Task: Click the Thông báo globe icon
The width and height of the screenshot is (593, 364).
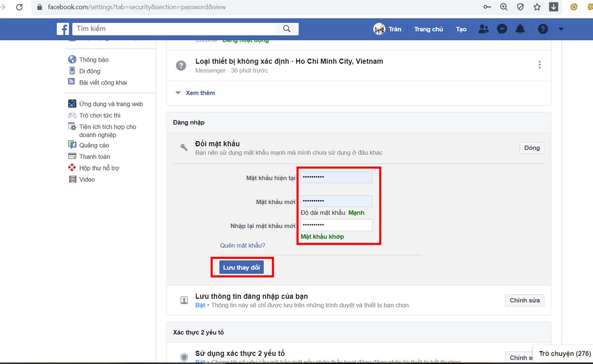Action: click(72, 59)
